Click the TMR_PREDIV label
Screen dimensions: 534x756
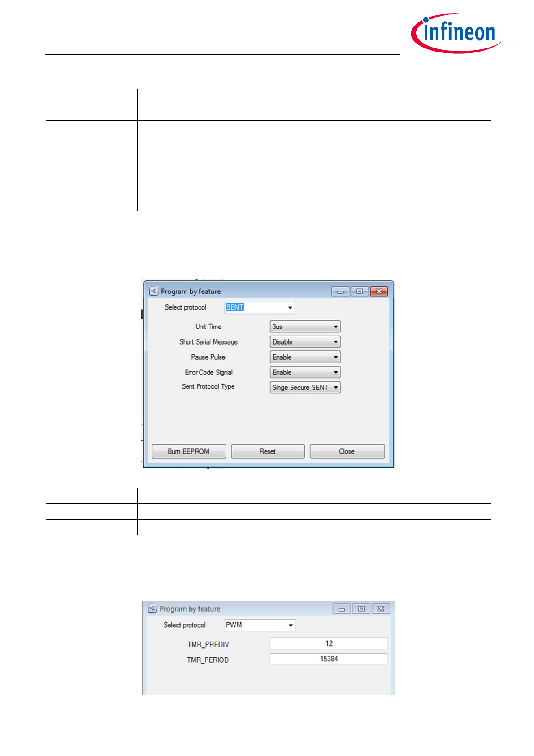pyautogui.click(x=208, y=644)
